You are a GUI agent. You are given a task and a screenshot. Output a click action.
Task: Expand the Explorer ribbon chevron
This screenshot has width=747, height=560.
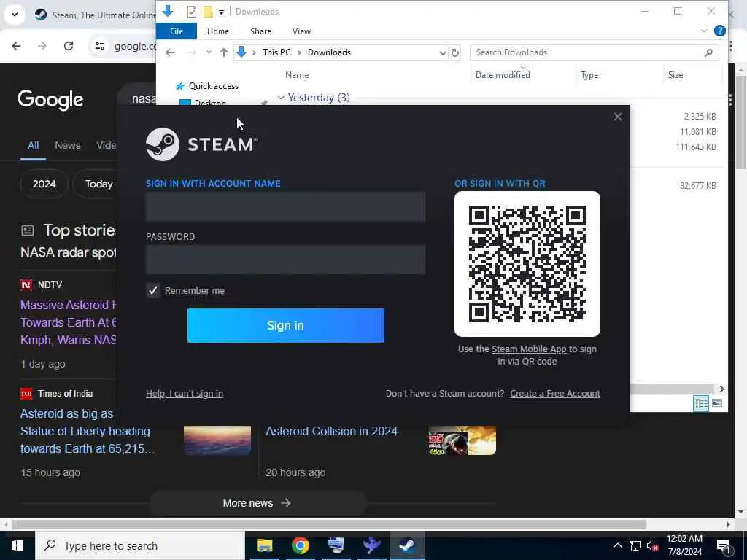[704, 31]
